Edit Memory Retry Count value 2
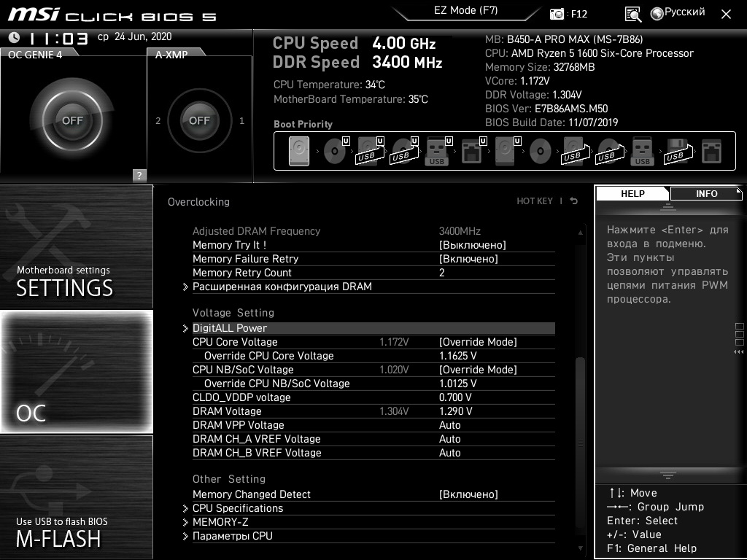 441,273
